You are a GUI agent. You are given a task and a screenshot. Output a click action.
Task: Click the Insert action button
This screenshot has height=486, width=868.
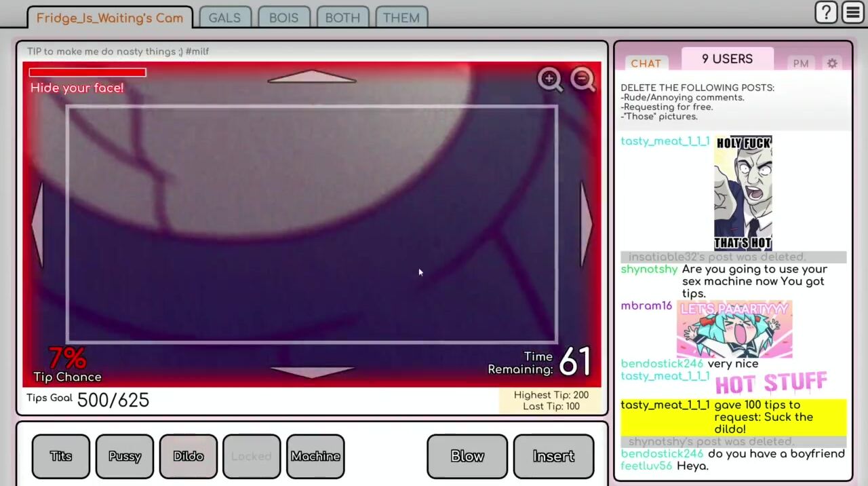553,456
